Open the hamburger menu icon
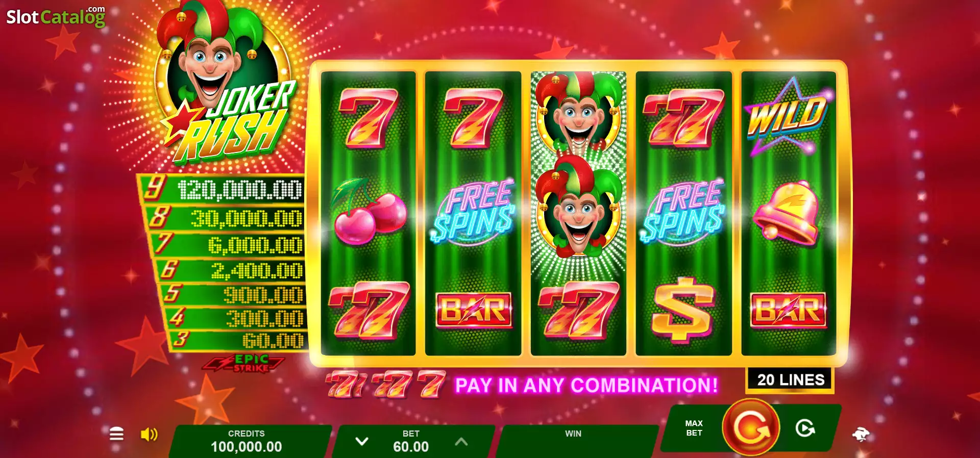 116,434
